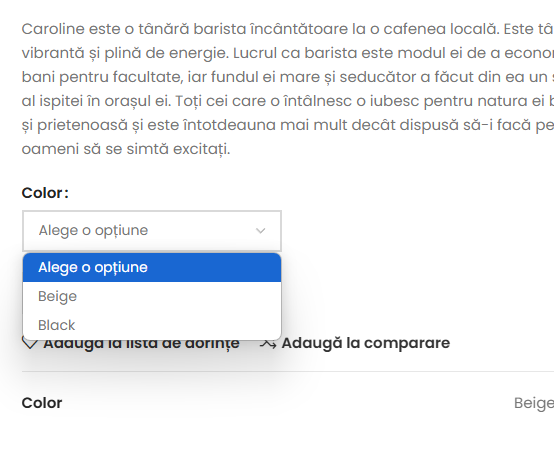The image size is (554, 461).
Task: Open the Color combo box
Action: 152,231
